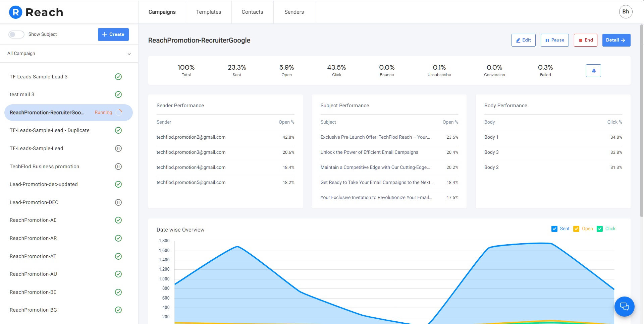This screenshot has height=324, width=644.
Task: Click running spinner on ReachPromotion-RecruiterGoogle campaign
Action: 119,113
